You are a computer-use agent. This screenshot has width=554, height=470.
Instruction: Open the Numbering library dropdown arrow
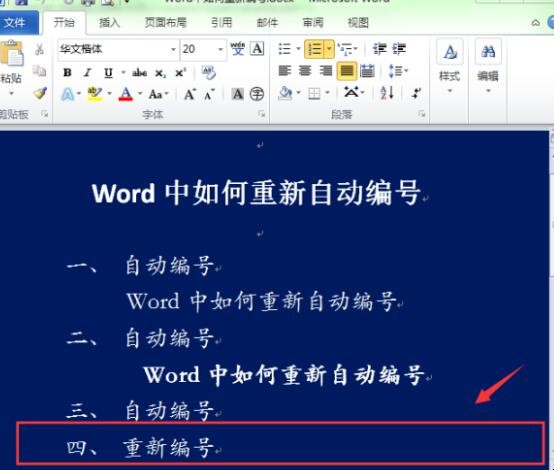(329, 49)
